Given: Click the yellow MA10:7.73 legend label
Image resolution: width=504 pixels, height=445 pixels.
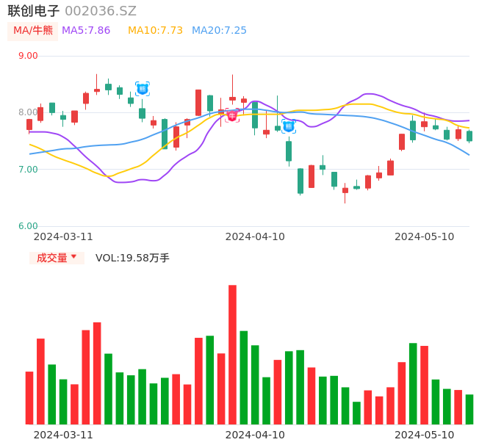Looking at the screenshot, I should [x=155, y=31].
